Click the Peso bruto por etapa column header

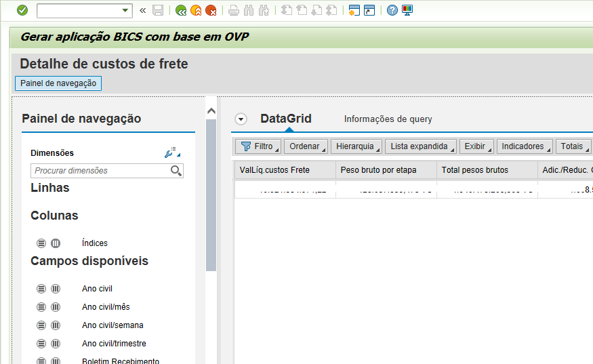coord(386,170)
